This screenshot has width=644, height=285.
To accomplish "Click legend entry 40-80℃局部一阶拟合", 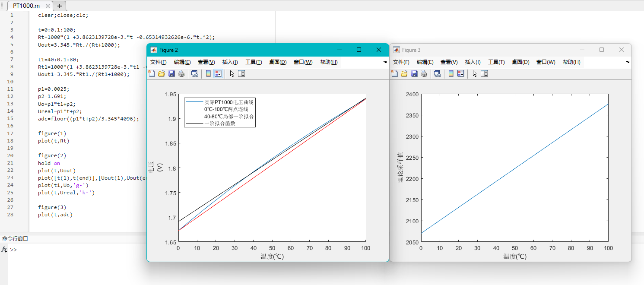I will tap(229, 117).
